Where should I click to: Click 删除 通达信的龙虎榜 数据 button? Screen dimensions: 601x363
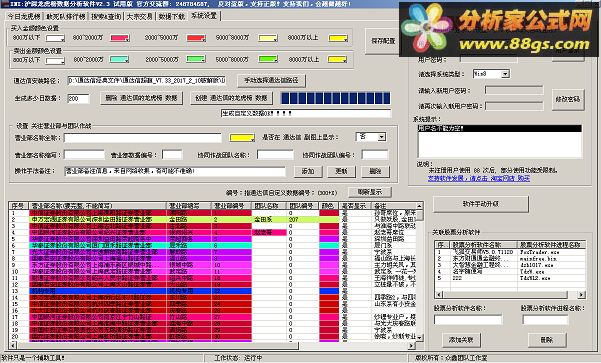point(141,98)
